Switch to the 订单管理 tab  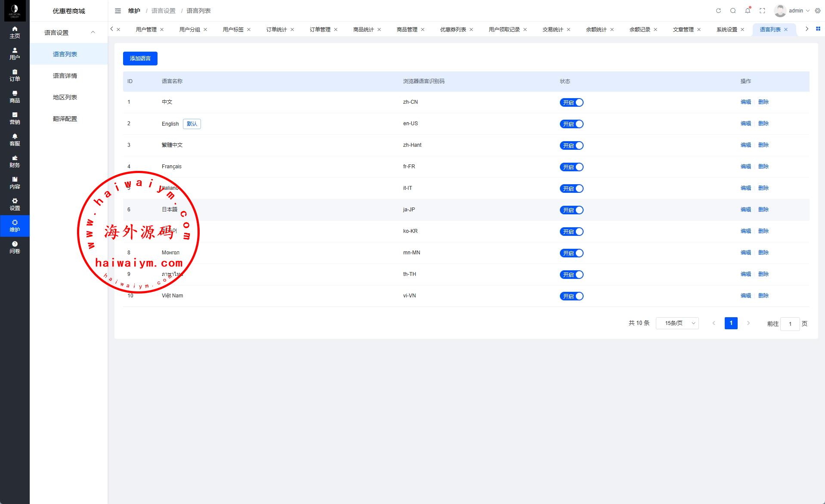coord(320,30)
